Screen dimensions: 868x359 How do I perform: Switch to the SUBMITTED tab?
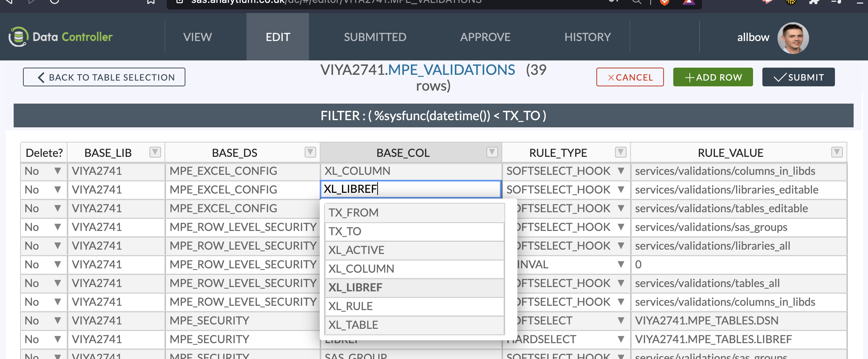click(x=374, y=37)
